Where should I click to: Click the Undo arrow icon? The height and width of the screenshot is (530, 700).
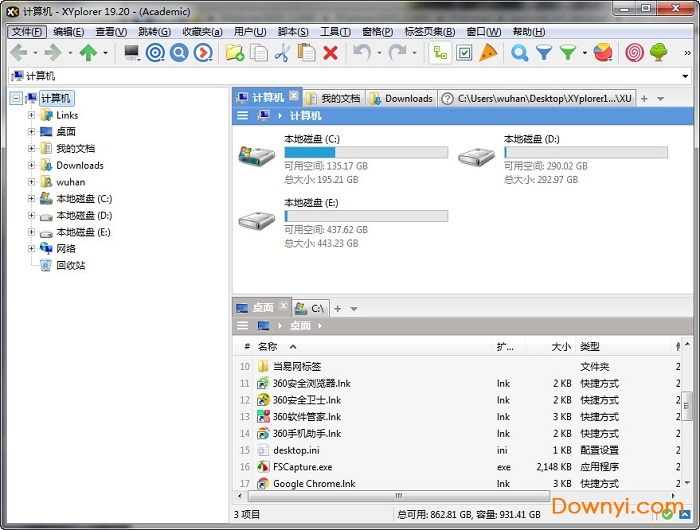tap(361, 53)
